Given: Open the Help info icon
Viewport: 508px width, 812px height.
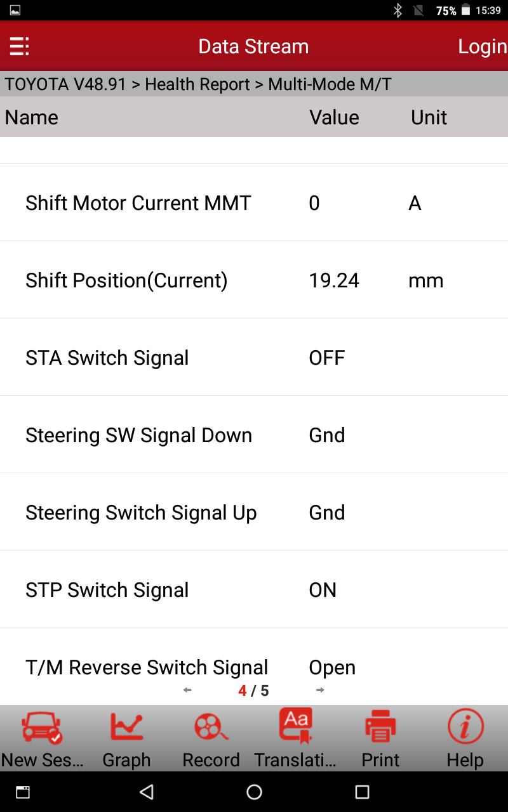Looking at the screenshot, I should tap(465, 727).
